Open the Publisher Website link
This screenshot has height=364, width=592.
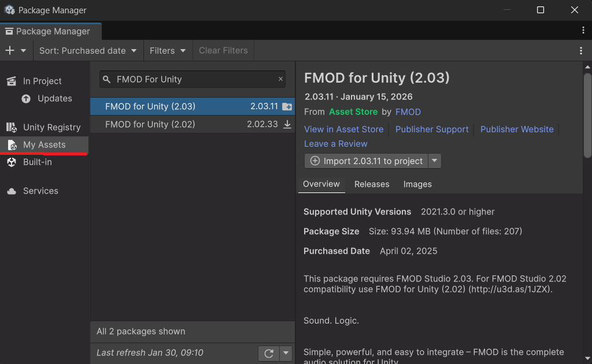[x=516, y=129]
